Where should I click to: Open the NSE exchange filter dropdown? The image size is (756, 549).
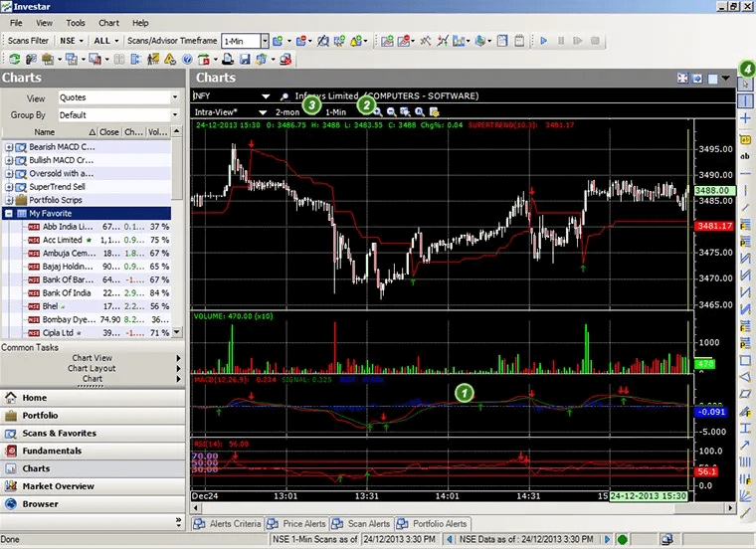coord(72,41)
